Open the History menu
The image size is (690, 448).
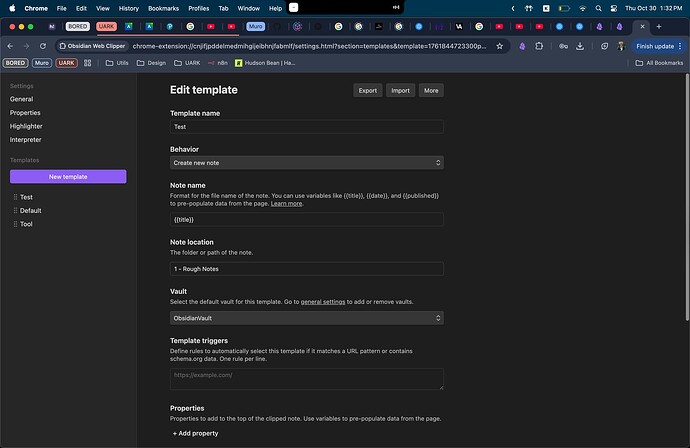pos(129,8)
